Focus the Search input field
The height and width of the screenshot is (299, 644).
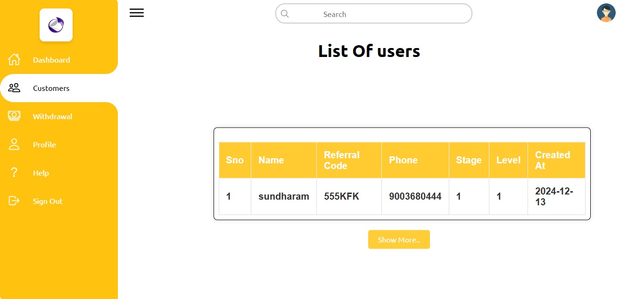click(377, 14)
